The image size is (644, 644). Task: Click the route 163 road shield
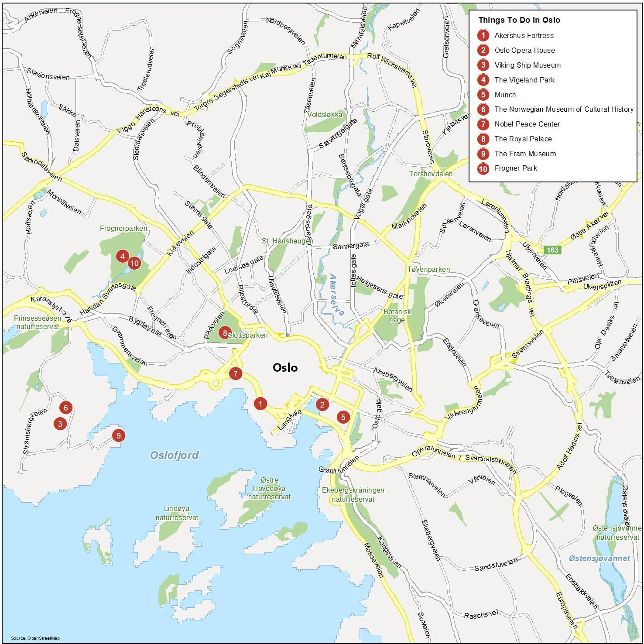[552, 250]
